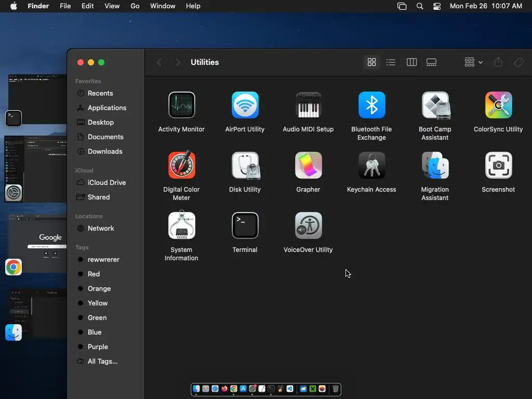The height and width of the screenshot is (399, 532).
Task: Click the Stage Manager menu bar icon
Action: (x=402, y=6)
